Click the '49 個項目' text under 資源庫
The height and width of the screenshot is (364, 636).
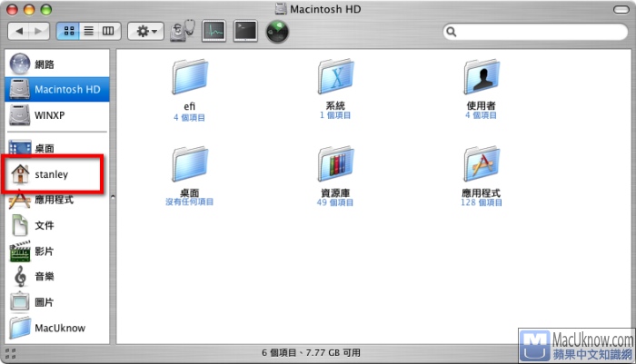(335, 202)
